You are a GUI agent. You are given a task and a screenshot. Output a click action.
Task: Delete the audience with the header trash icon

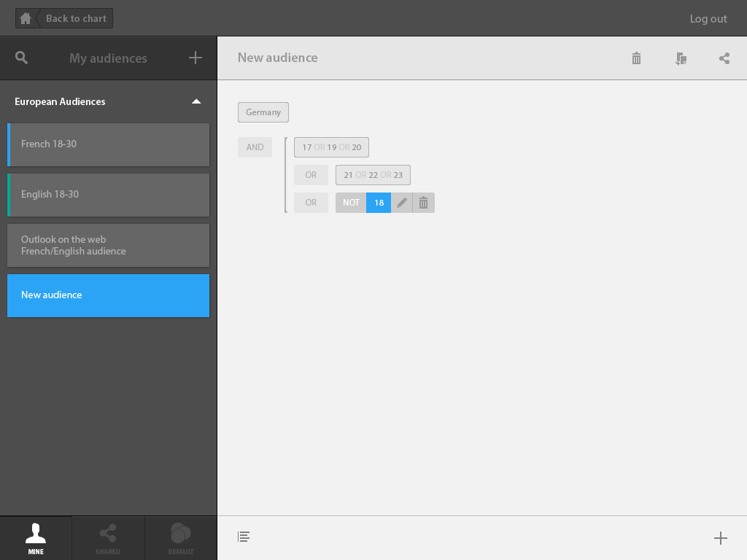[x=636, y=58]
